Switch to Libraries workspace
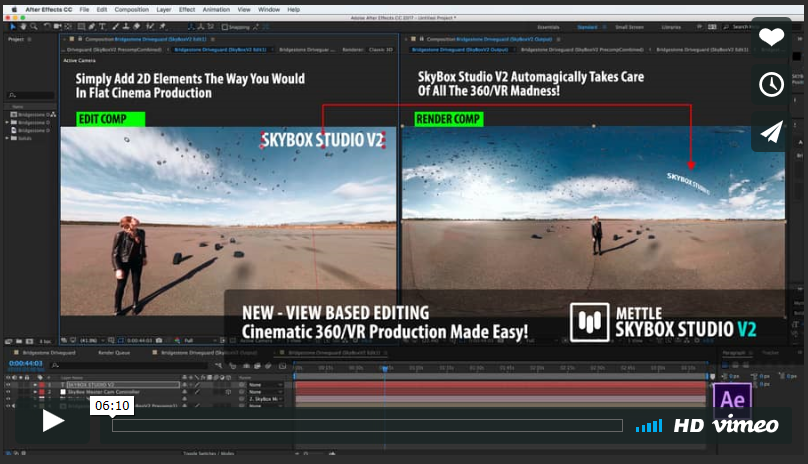808x464 pixels. coord(671,27)
